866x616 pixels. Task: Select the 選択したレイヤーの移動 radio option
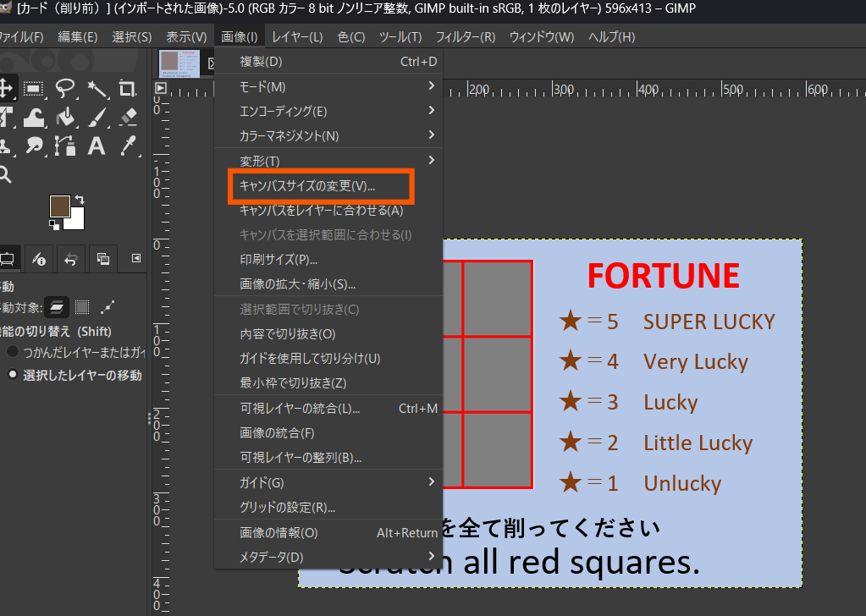14,375
